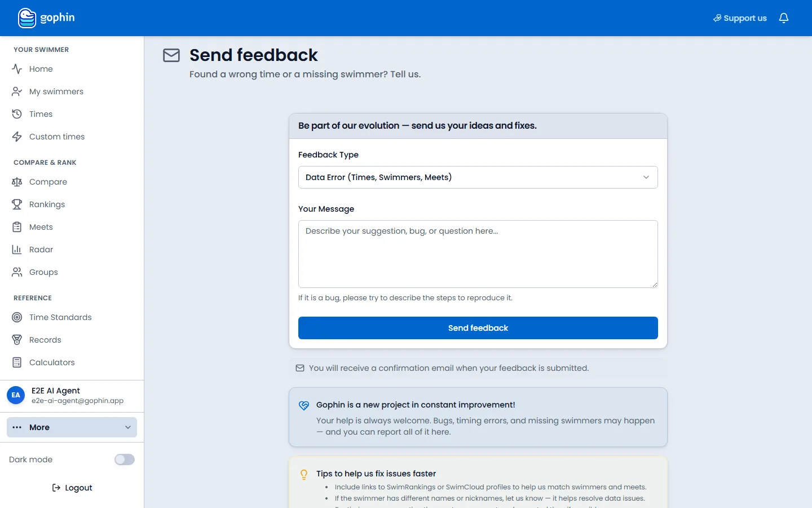Click the Times history clock icon
812x508 pixels.
(17, 114)
